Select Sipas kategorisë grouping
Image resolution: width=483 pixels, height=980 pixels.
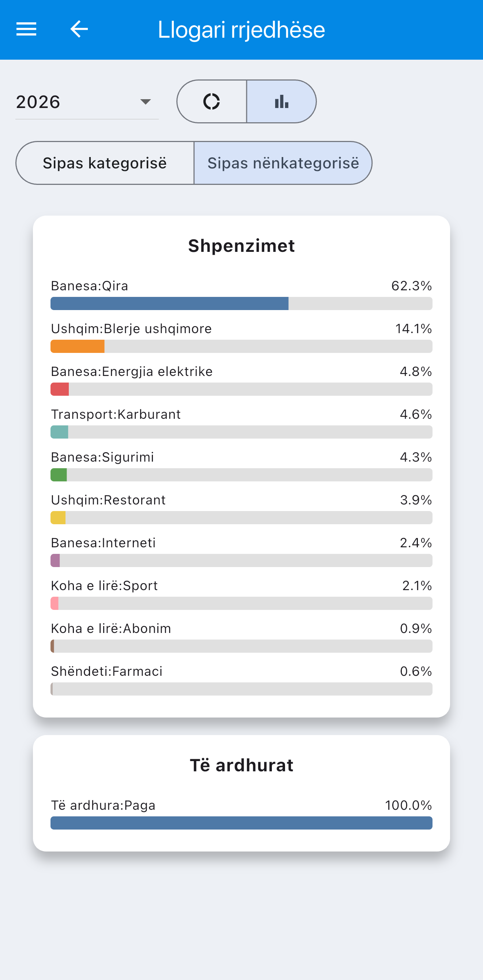[x=105, y=163]
